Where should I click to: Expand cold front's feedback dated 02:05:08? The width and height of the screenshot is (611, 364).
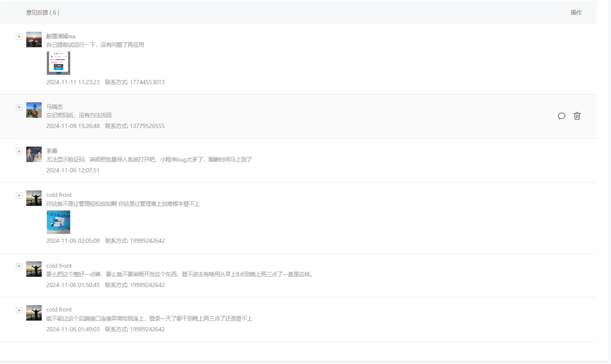tap(19, 196)
